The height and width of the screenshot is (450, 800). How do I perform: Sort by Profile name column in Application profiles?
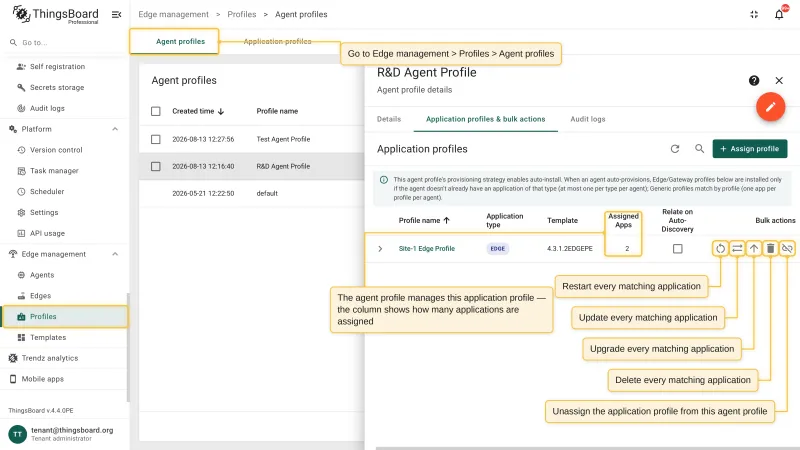(424, 220)
